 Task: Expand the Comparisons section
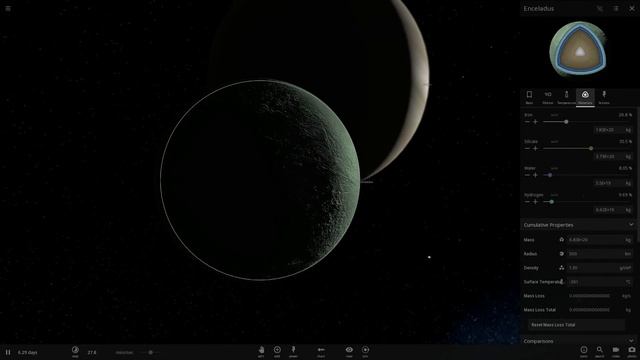point(631,341)
